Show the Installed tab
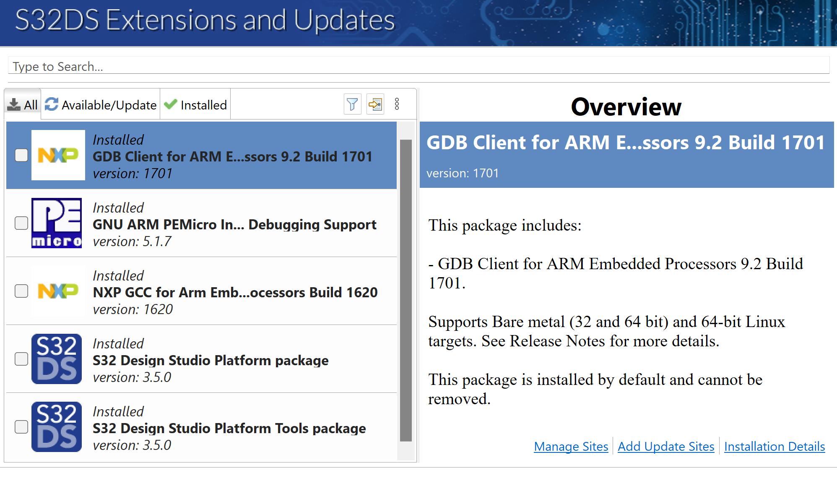Screen dimensions: 837x504 (x=195, y=105)
